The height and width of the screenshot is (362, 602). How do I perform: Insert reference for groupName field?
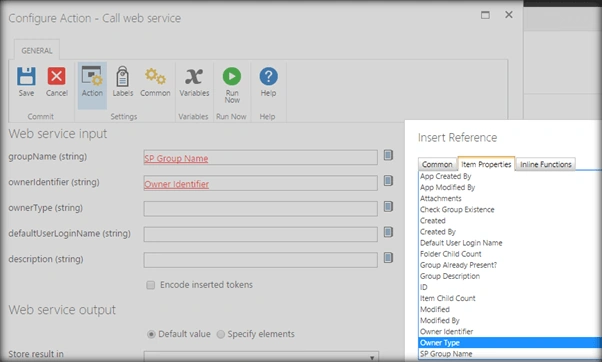click(x=388, y=155)
